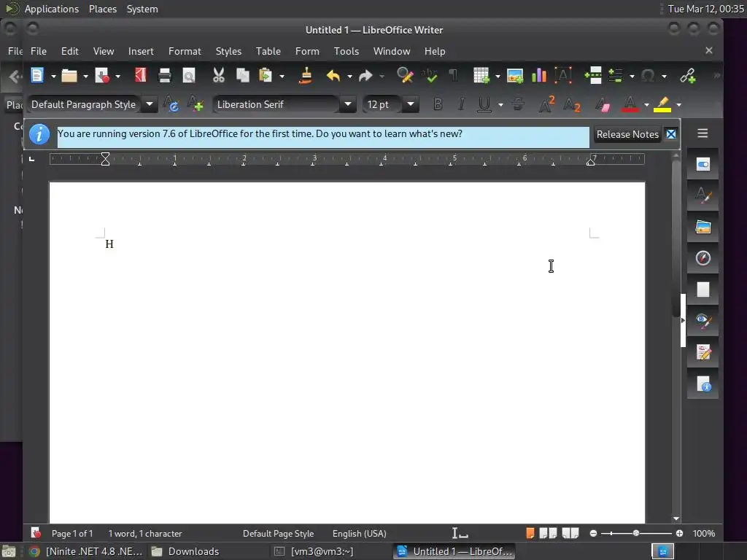The image size is (747, 560).
Task: Click the Insert Hyperlink icon
Action: click(x=687, y=75)
